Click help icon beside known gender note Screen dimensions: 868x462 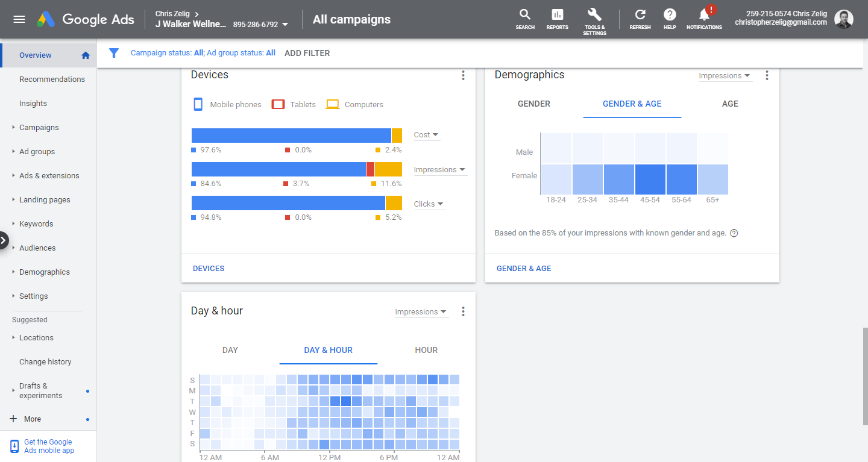click(734, 233)
